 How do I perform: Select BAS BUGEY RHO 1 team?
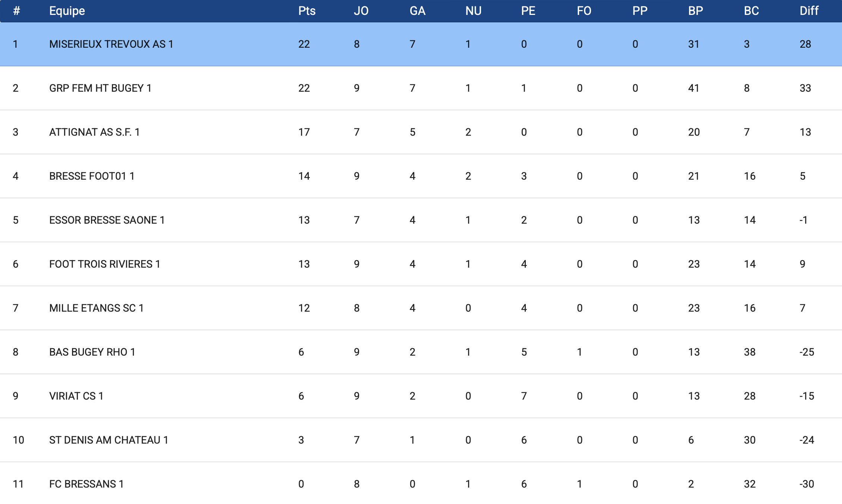pos(92,352)
